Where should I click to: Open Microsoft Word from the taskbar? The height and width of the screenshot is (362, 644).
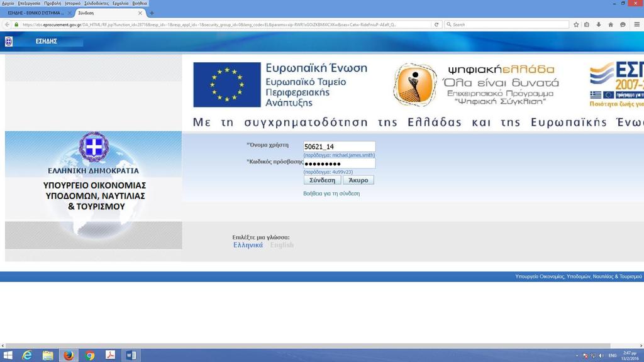click(x=131, y=356)
